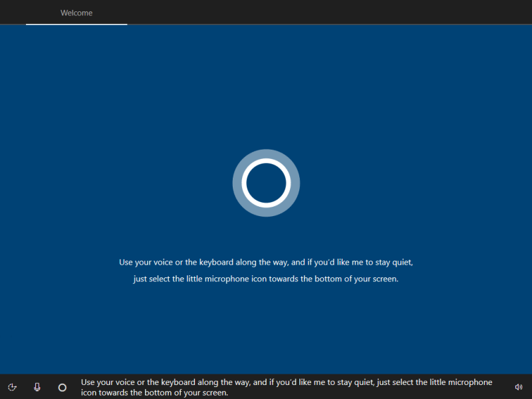Click the instruction text in the center
Viewport: 532px width, 399px height.
(x=266, y=270)
